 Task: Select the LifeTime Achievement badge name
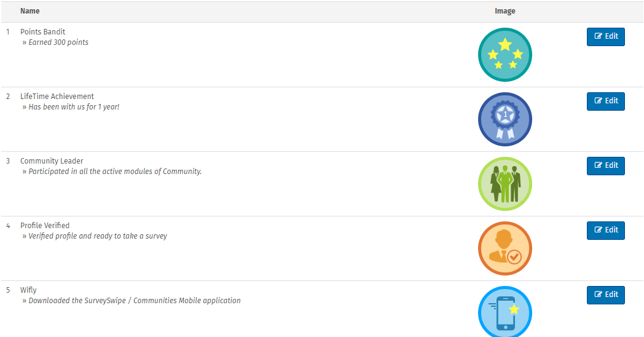57,97
